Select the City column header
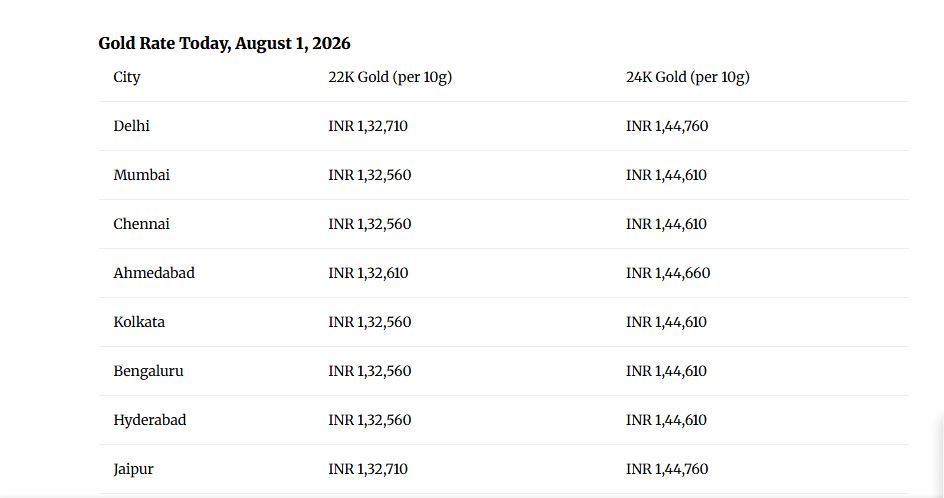The height and width of the screenshot is (498, 944). (x=126, y=77)
